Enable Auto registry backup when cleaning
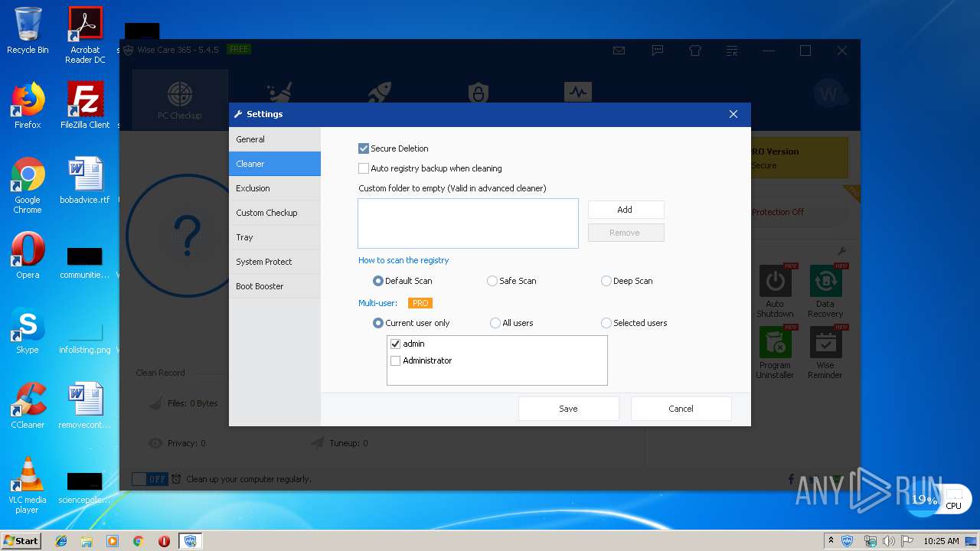 click(x=364, y=168)
